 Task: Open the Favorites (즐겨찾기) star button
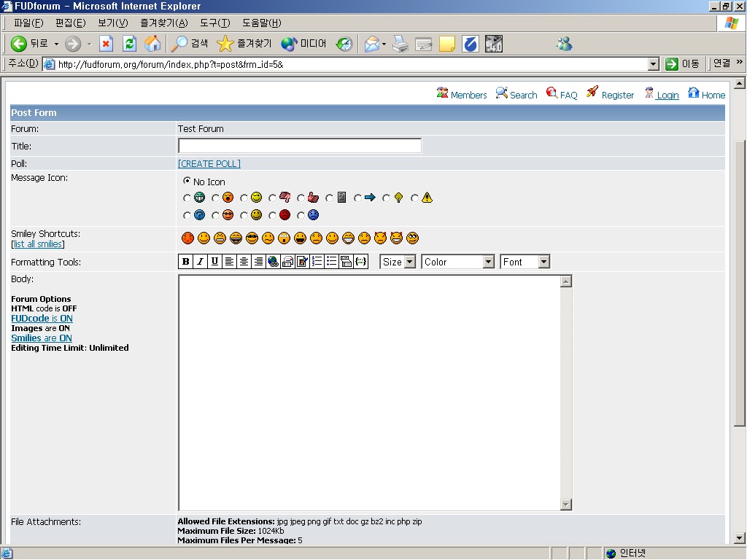click(244, 44)
